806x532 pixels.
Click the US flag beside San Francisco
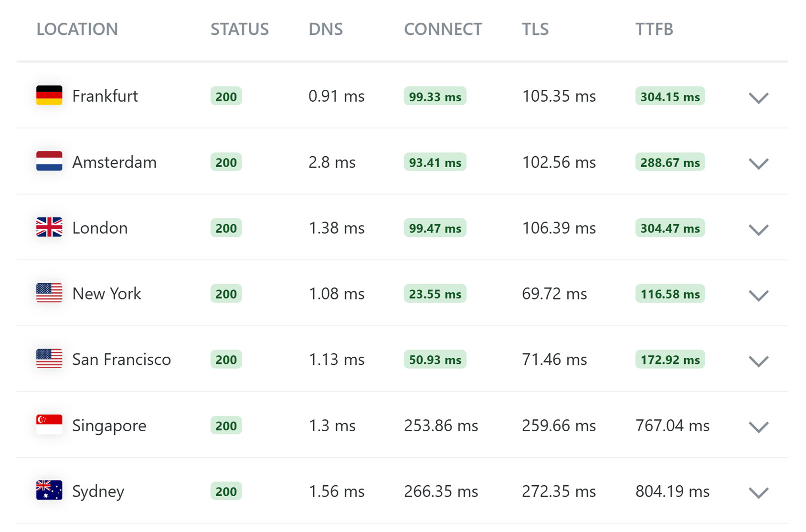click(x=49, y=359)
